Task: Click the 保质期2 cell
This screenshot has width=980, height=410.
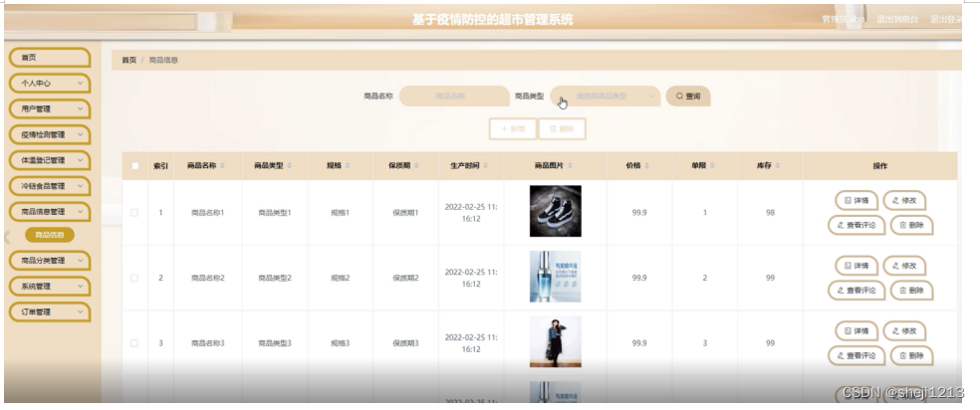Action: click(405, 278)
